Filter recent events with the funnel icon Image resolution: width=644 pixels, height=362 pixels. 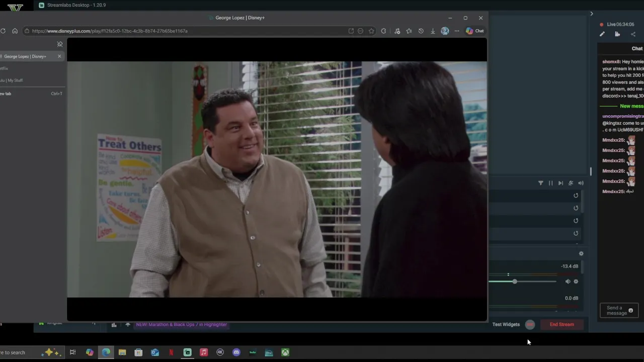[x=541, y=183]
